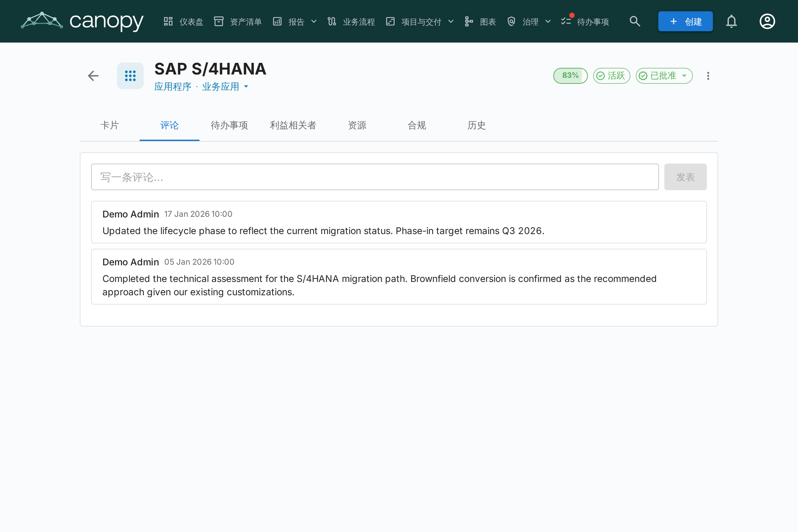Viewport: 798px width, 532px height.
Task: Open the notifications bell
Action: click(x=731, y=21)
